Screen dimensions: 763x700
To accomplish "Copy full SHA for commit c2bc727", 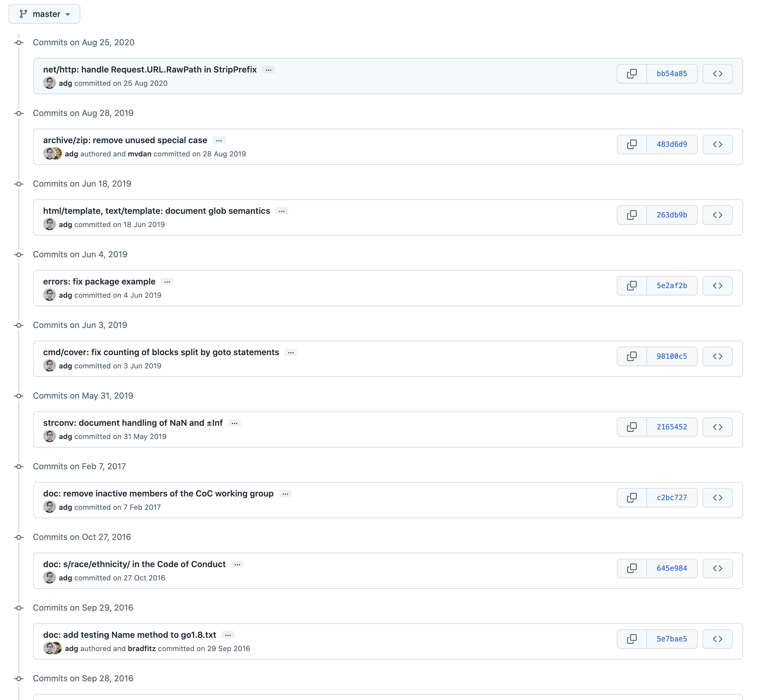I will 632,497.
